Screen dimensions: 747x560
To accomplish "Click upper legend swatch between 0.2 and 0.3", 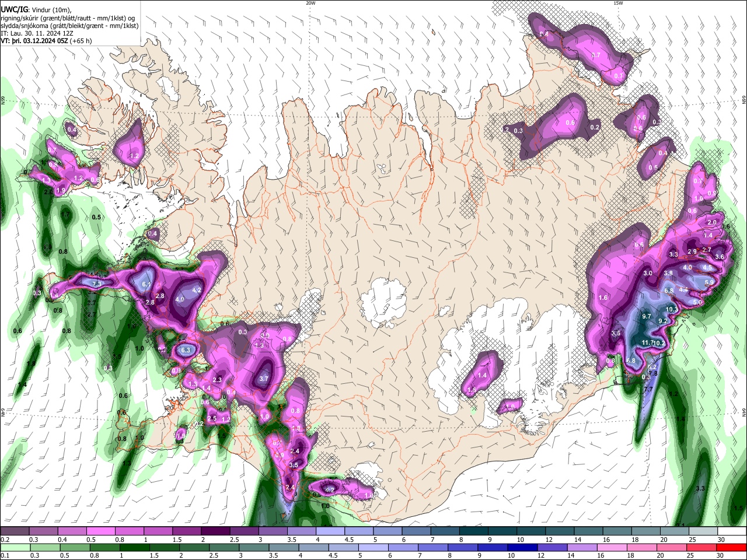I will 15,531.
